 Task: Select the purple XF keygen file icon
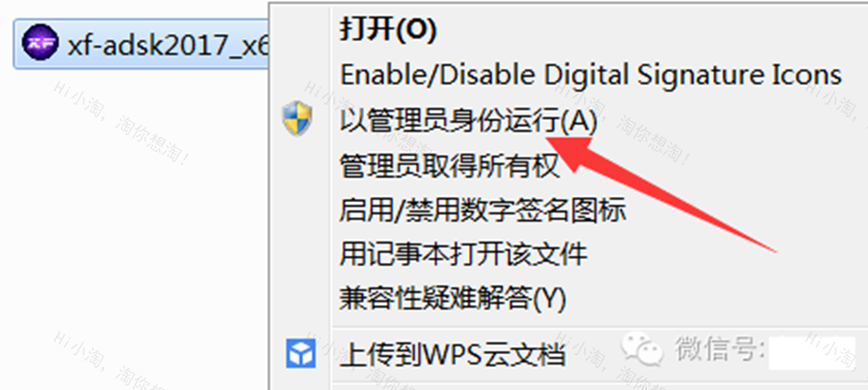(x=40, y=42)
